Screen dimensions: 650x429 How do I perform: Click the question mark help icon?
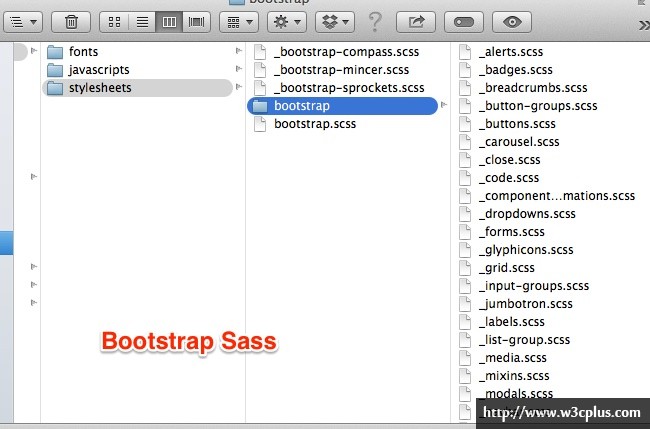tap(375, 22)
